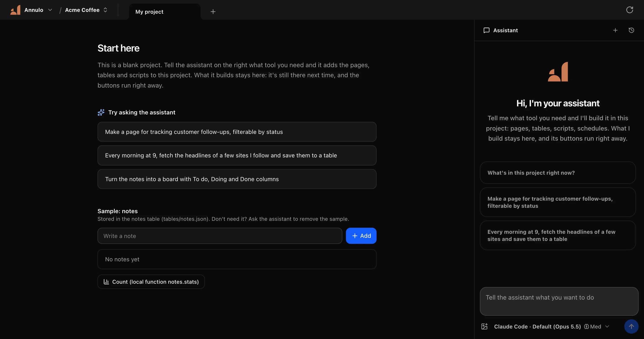Image resolution: width=644 pixels, height=339 pixels.
Task: Choose the 'sites I follow' headlines suggestion
Action: pos(237,155)
